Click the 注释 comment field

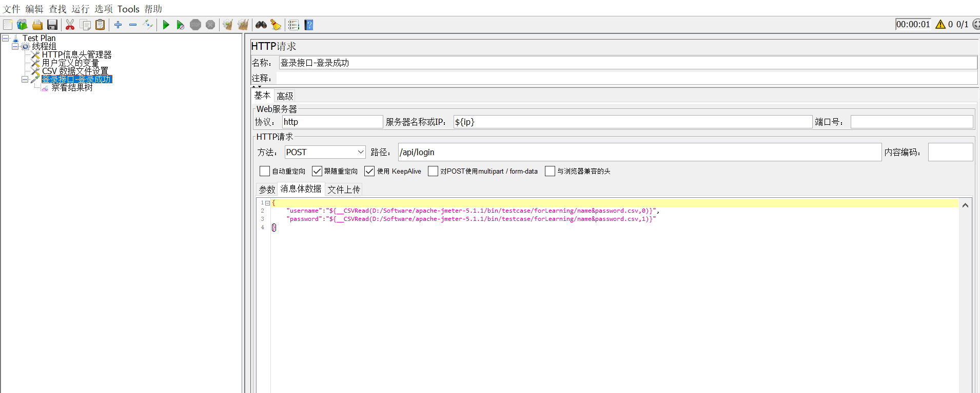pos(626,78)
